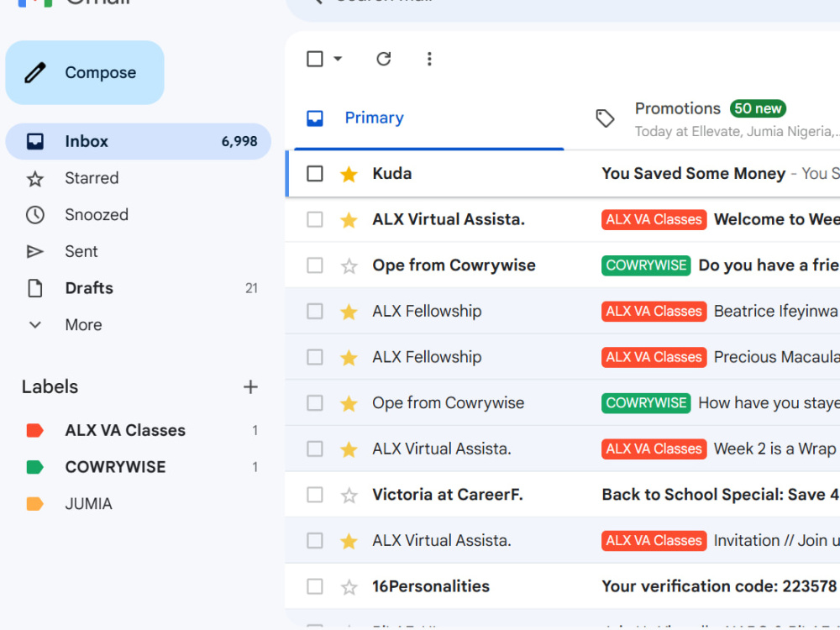Unstar the Kuda email

coord(349,174)
